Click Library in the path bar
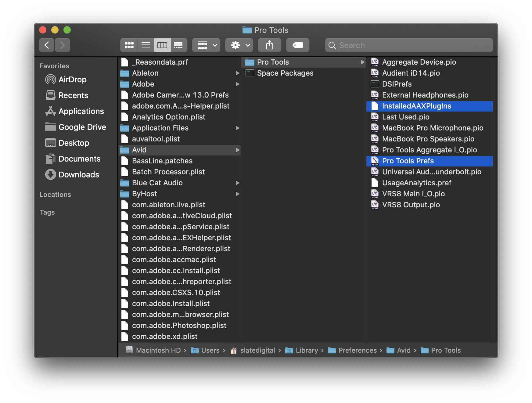 pos(302,351)
